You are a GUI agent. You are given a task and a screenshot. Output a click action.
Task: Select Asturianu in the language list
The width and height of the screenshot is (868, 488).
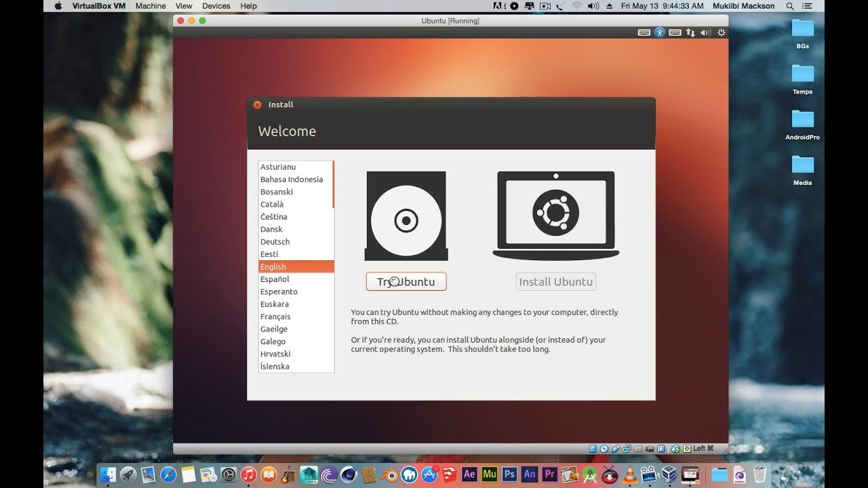point(296,167)
